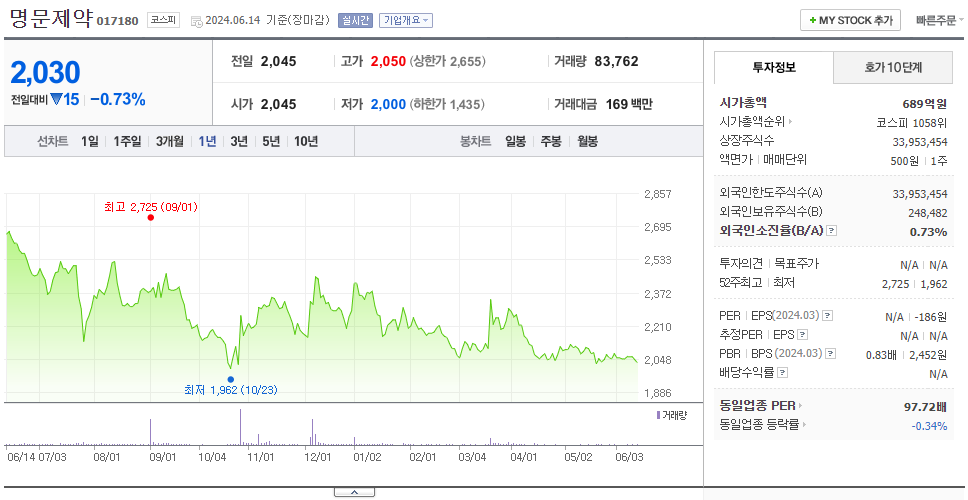Viewport: 968px width, 500px height.
Task: Select the 5년 line chart period
Action: (x=271, y=141)
